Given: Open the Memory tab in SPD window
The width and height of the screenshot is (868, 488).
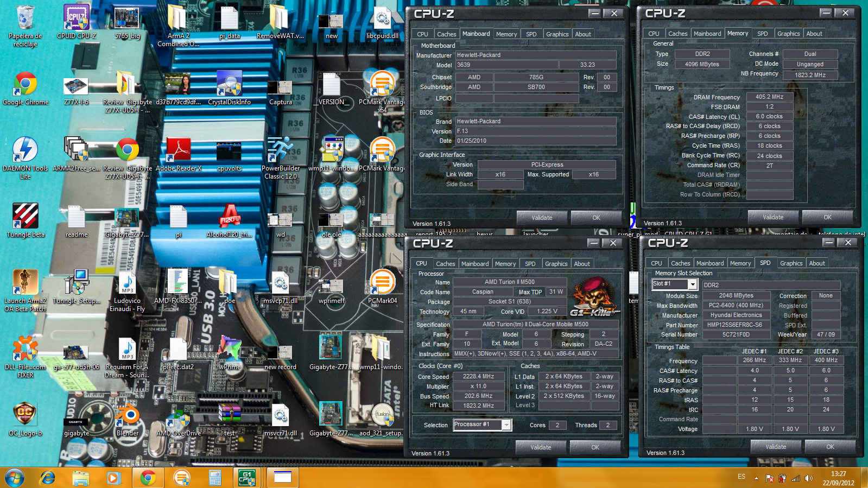Looking at the screenshot, I should (x=740, y=263).
